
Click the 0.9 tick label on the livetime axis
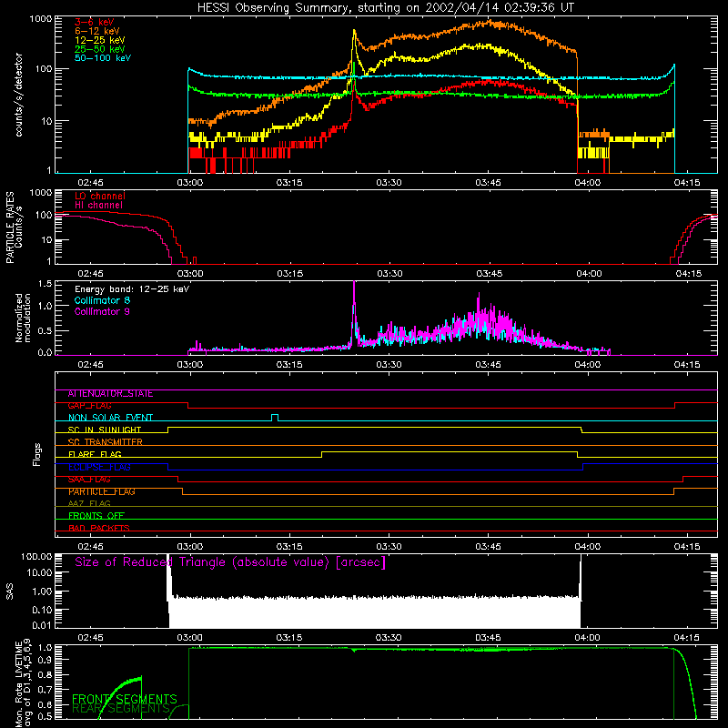[46, 659]
